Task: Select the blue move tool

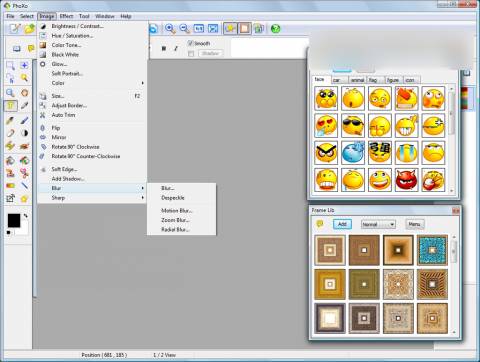Action: (24, 65)
